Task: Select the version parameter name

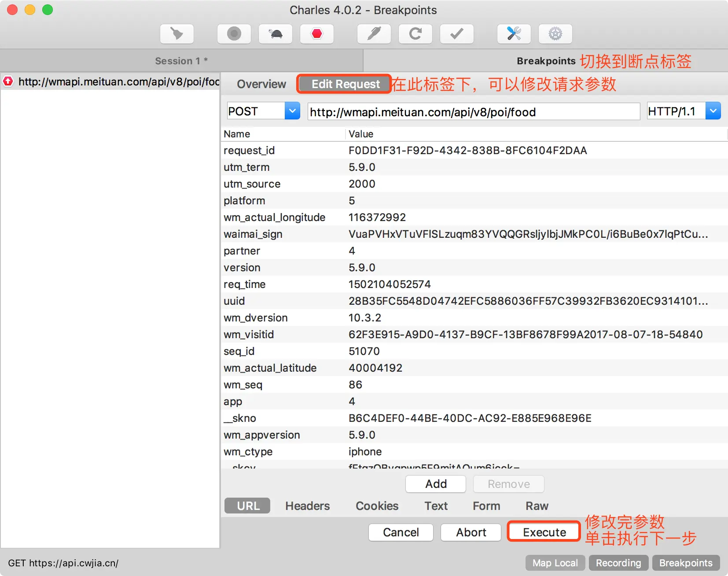Action: point(242,268)
